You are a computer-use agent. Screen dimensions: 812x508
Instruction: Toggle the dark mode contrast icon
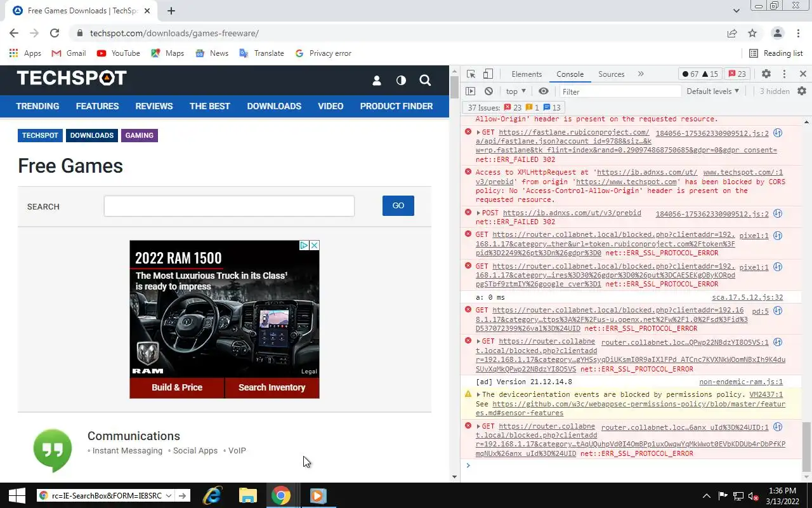pyautogui.click(x=401, y=80)
